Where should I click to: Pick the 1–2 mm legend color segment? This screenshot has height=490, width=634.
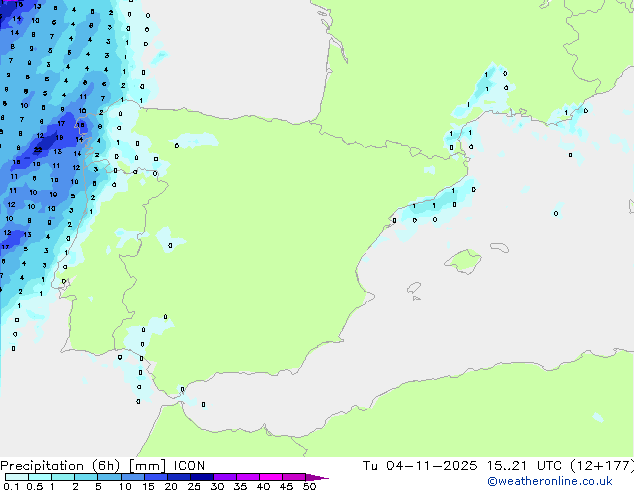(x=63, y=477)
